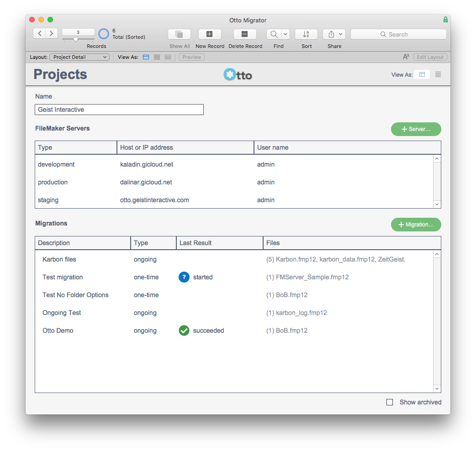Image resolution: width=476 pixels, height=451 pixels.
Task: Click the Host or IP address column header
Action: click(185, 147)
